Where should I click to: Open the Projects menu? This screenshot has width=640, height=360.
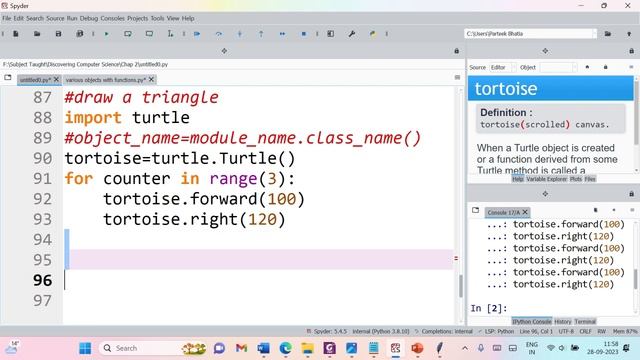[138, 18]
